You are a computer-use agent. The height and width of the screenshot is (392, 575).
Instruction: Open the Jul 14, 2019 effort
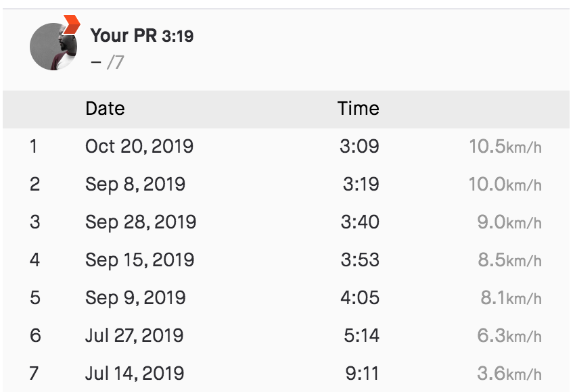click(135, 373)
